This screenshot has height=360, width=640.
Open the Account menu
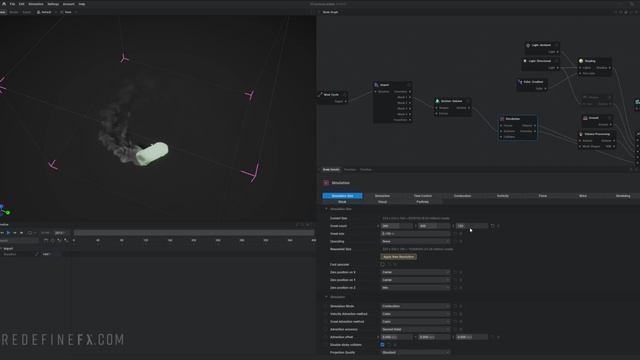(69, 4)
